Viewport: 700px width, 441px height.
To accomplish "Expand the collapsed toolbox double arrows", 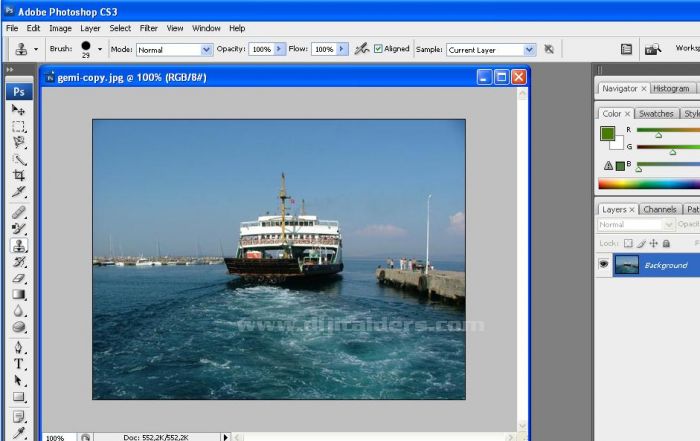I will point(10,70).
